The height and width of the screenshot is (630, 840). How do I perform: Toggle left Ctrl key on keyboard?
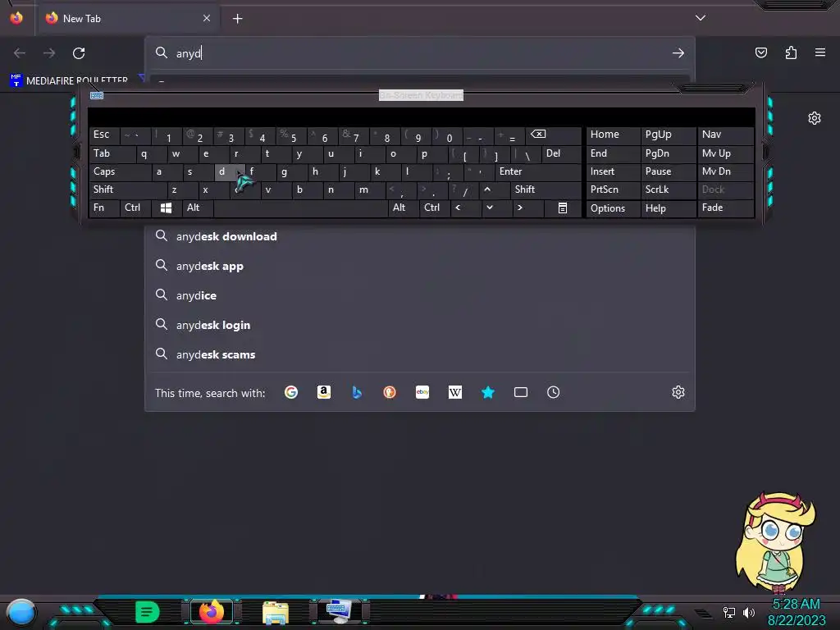pyautogui.click(x=136, y=208)
